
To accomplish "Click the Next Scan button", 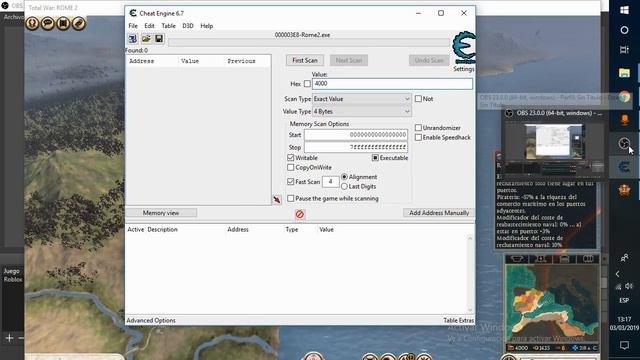I will pos(349,60).
